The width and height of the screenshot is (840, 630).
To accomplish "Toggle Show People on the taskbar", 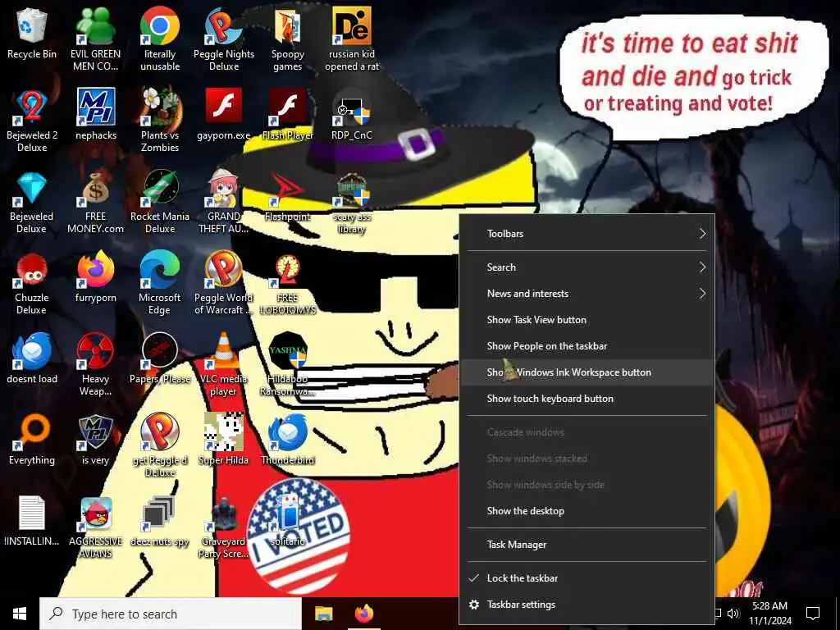I will [x=587, y=346].
